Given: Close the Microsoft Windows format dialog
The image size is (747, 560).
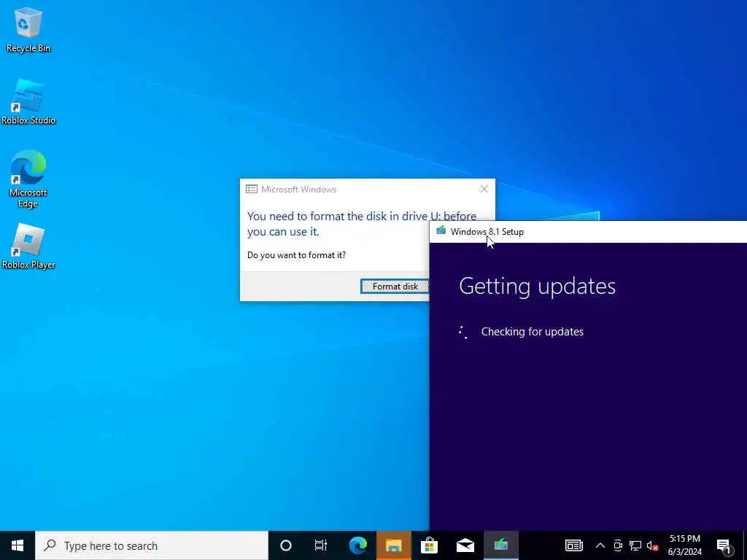Looking at the screenshot, I should coord(484,189).
